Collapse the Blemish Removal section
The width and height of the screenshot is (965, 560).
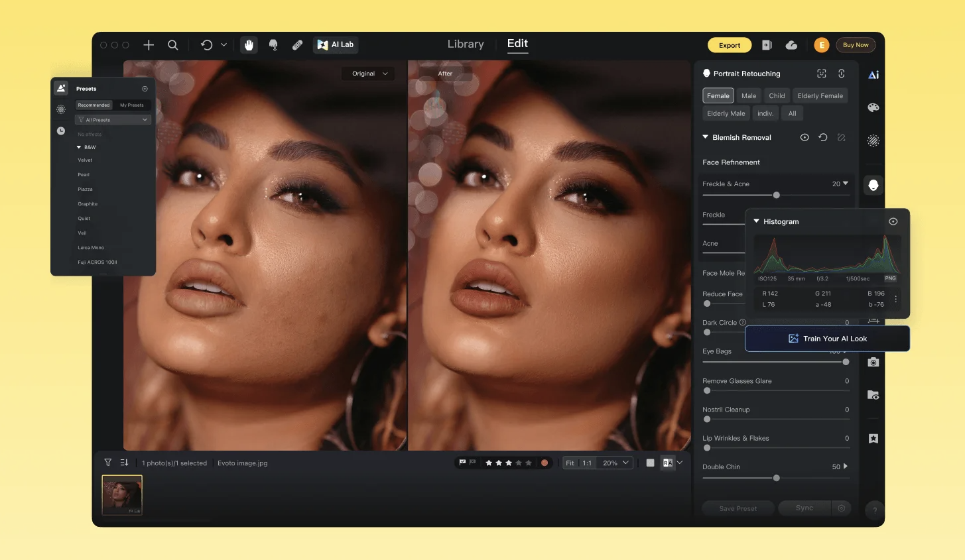pos(706,137)
